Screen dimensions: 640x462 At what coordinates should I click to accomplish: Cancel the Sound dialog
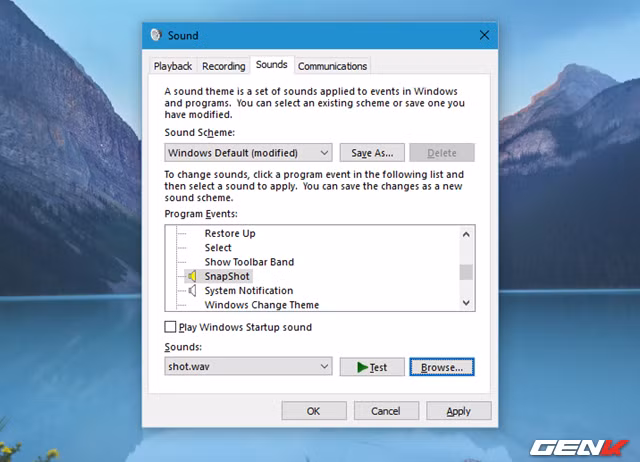pos(385,411)
